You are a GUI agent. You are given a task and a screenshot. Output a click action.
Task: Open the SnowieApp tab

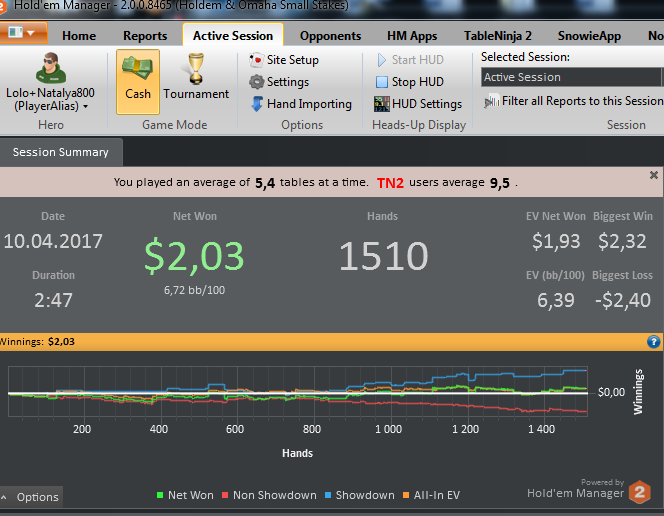click(589, 36)
